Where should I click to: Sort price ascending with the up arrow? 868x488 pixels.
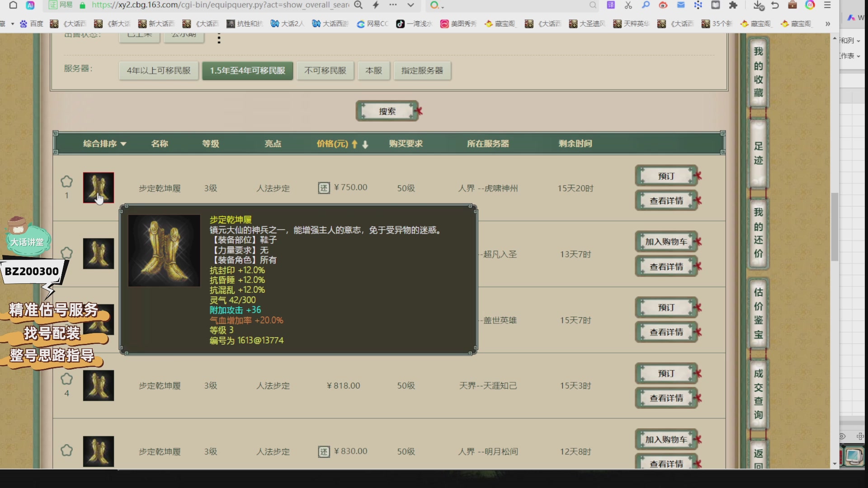click(x=354, y=144)
